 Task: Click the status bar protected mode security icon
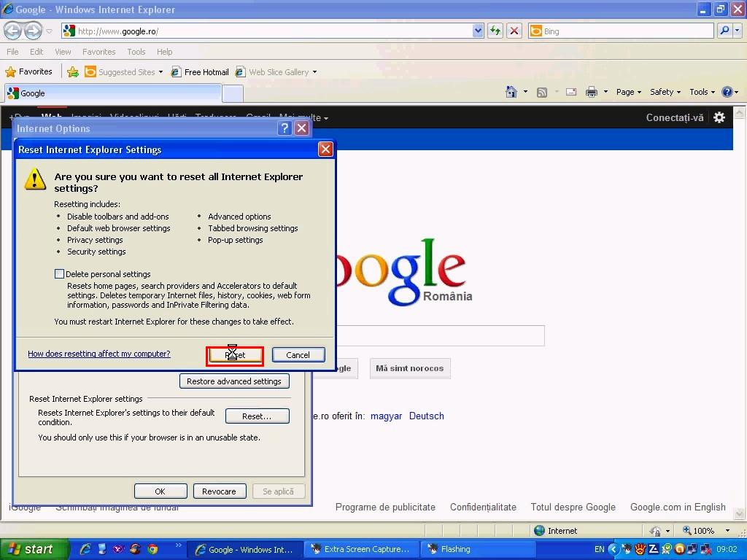click(656, 531)
